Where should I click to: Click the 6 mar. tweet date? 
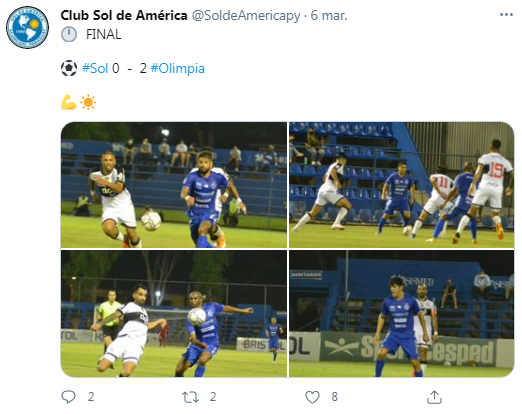click(x=329, y=16)
